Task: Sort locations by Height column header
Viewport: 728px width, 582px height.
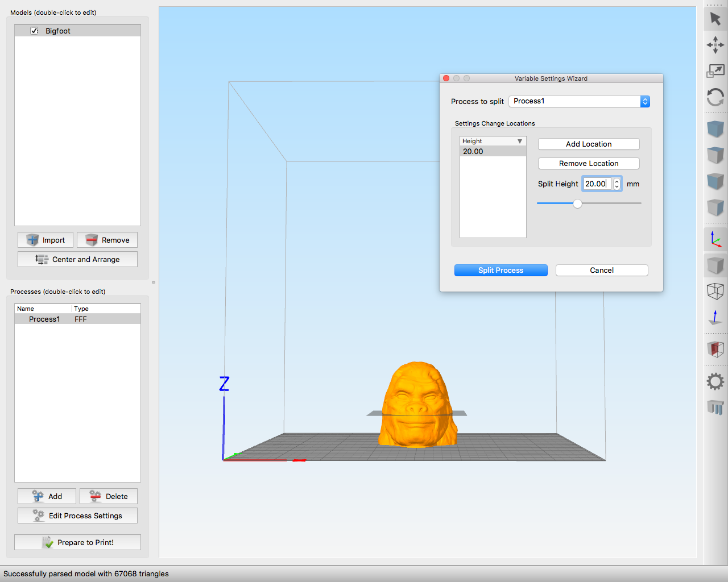Action: pos(493,141)
